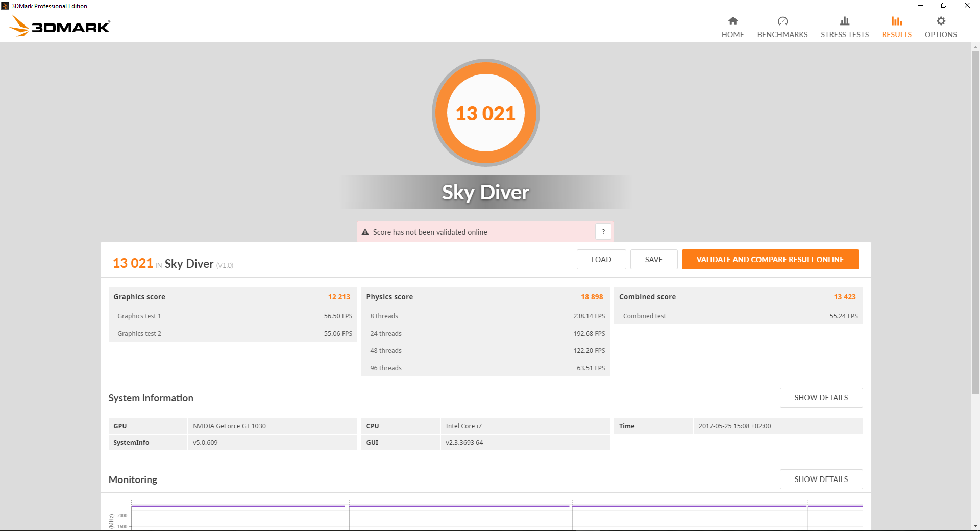Select the RESULTS tab label

897,35
